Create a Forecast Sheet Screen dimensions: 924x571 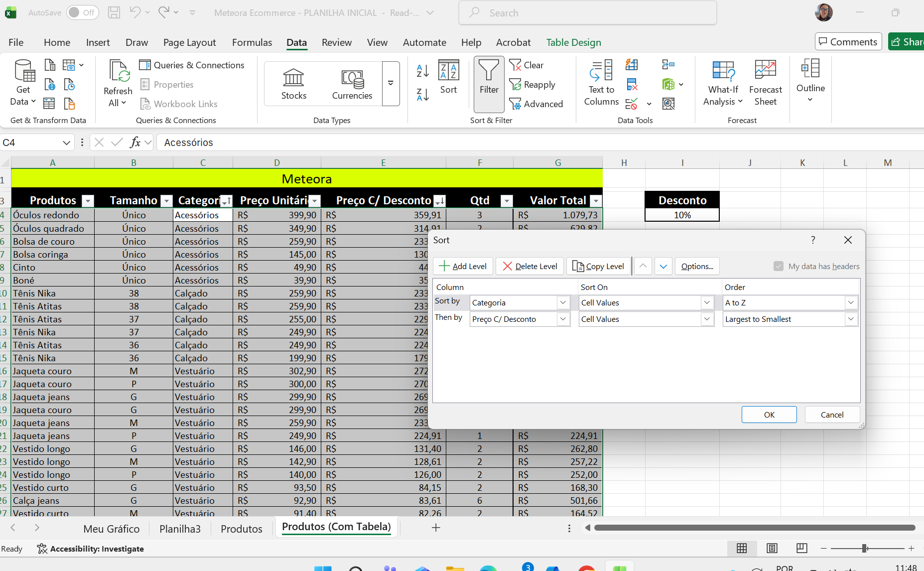point(766,83)
